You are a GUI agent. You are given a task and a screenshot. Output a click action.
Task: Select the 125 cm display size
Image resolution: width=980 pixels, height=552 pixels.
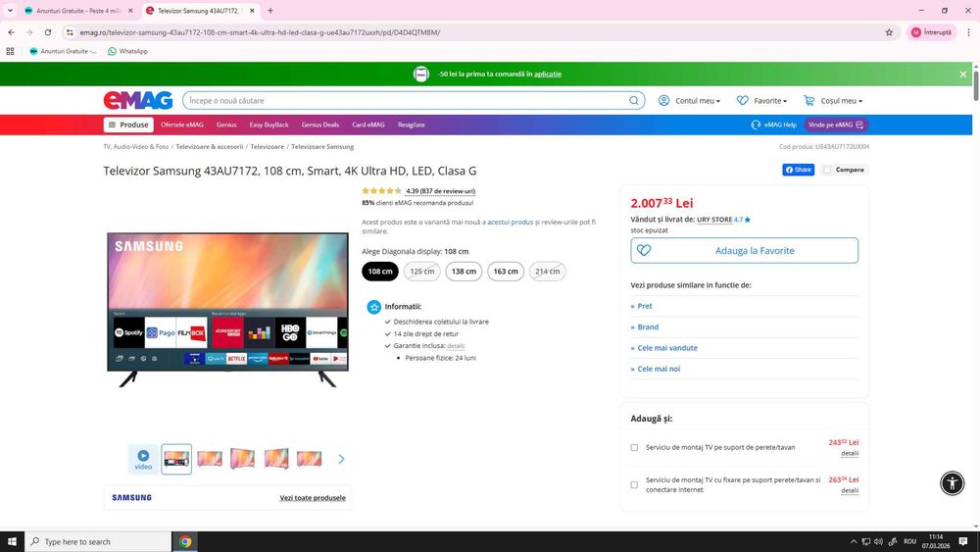421,272
